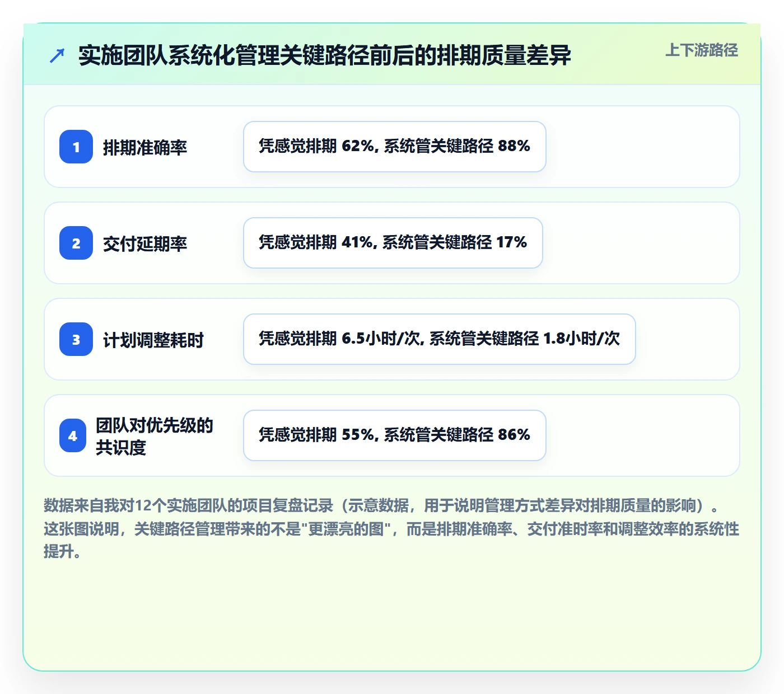
Task: Select the value box reading 55% and 86%
Action: (x=395, y=435)
